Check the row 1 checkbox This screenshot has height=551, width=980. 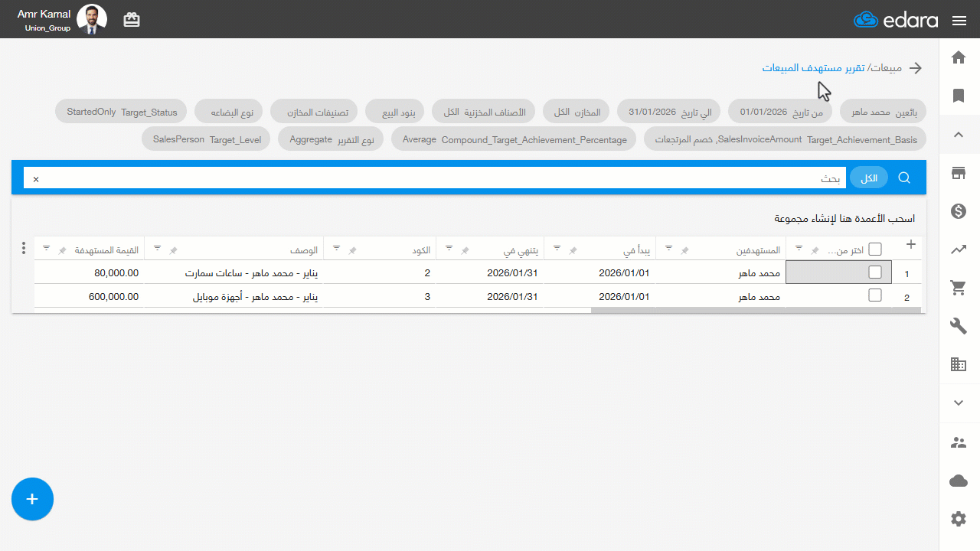pyautogui.click(x=875, y=272)
